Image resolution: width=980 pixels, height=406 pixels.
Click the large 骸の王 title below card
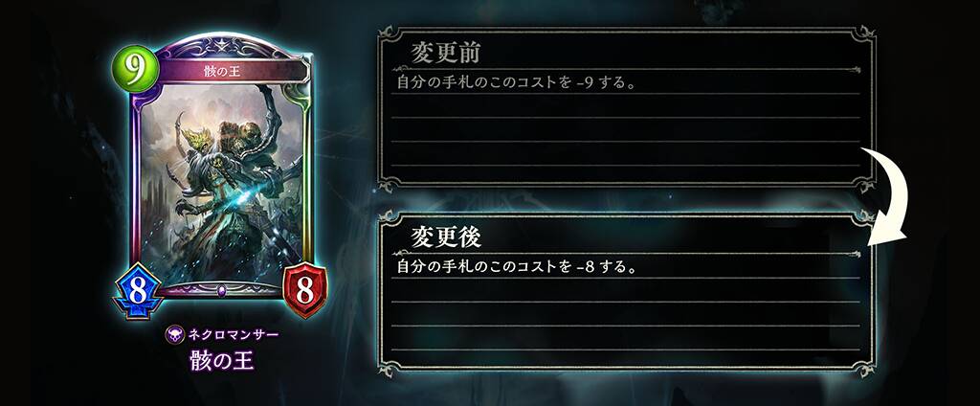(x=222, y=362)
